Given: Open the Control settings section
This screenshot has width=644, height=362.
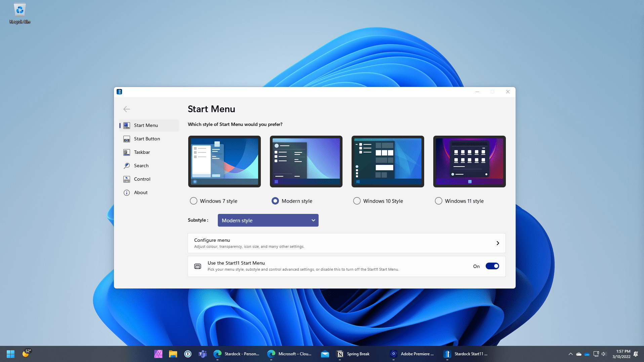Looking at the screenshot, I should point(142,179).
